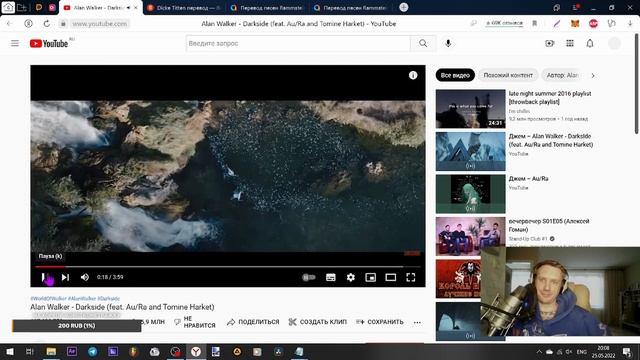Image resolution: width=640 pixels, height=360 pixels.
Task: Open the Windows notification center
Action: 627,351
